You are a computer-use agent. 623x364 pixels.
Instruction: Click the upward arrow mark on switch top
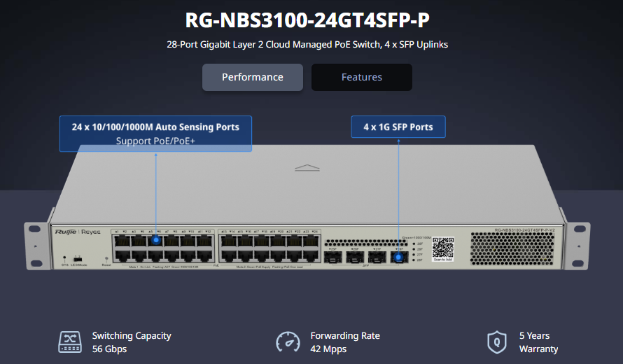[x=307, y=168]
